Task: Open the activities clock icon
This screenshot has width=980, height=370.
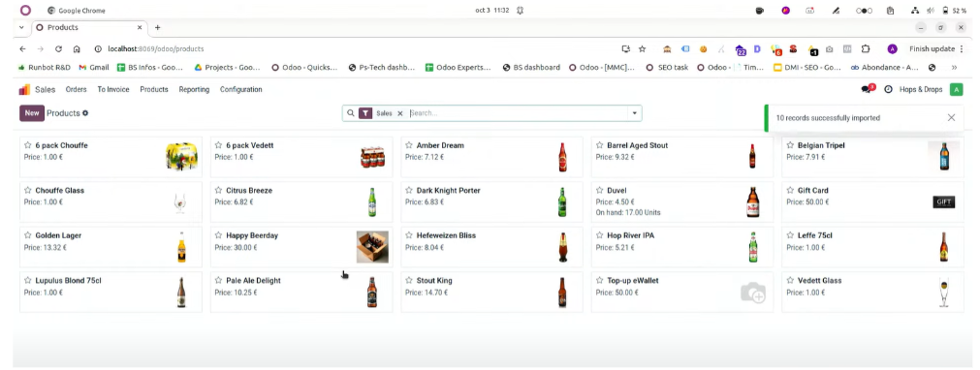Action: [888, 89]
